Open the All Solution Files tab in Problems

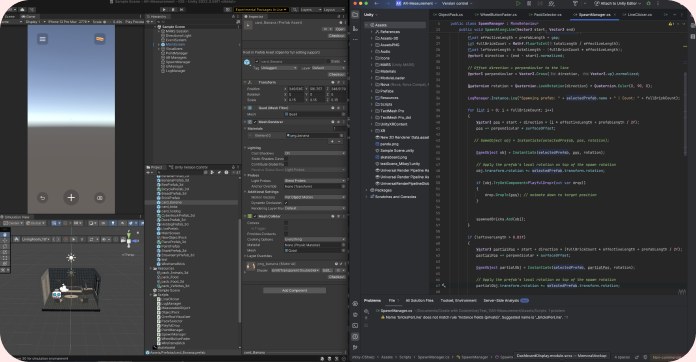pyautogui.click(x=419, y=301)
